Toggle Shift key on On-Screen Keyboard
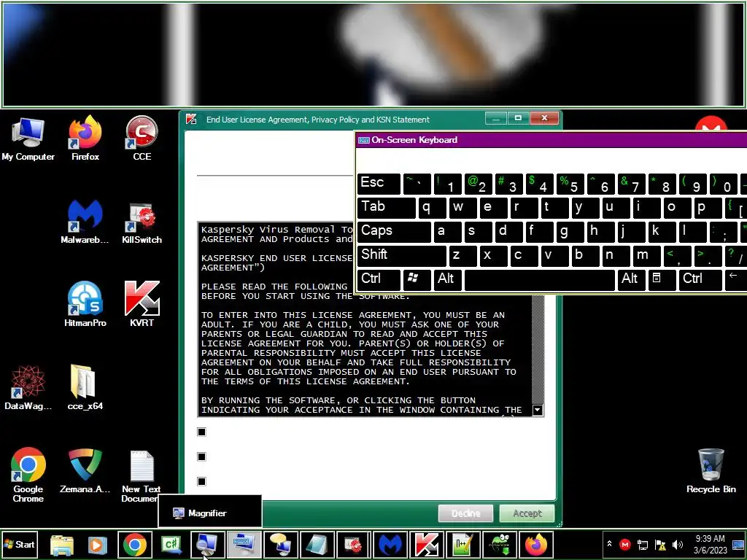 402,256
